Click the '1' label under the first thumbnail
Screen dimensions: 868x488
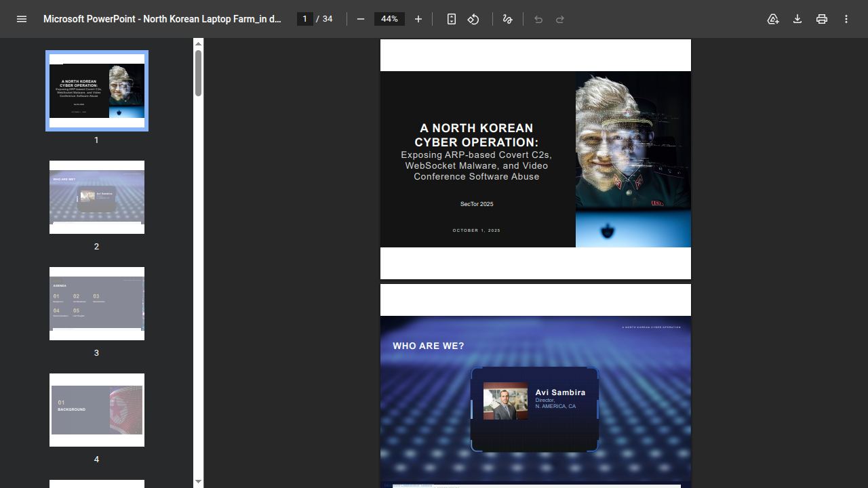(x=96, y=140)
